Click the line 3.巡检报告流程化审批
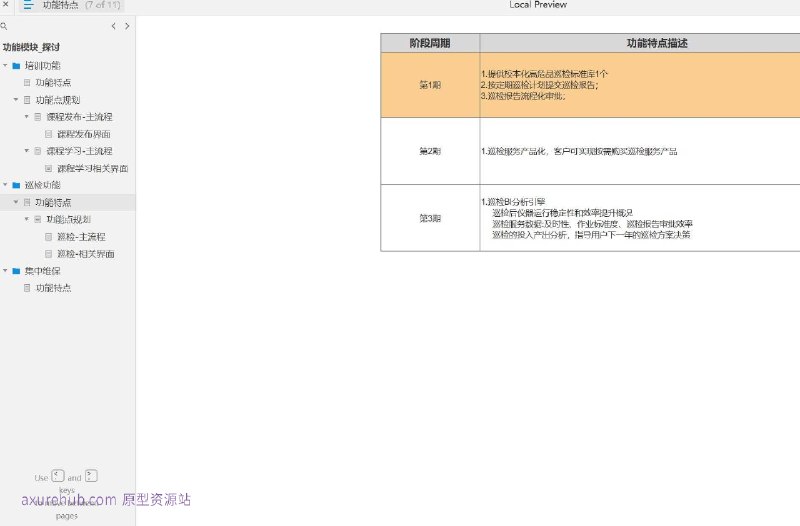 click(523, 96)
